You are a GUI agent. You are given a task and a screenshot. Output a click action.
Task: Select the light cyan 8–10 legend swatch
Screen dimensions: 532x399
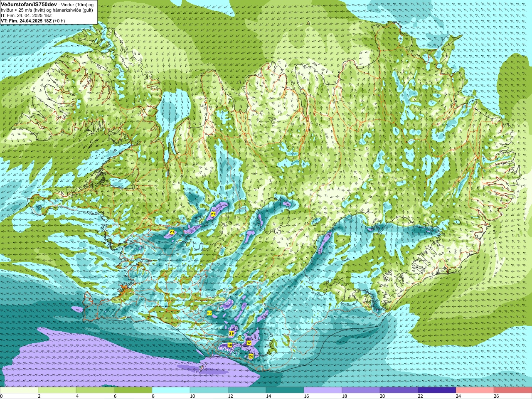pos(171,390)
